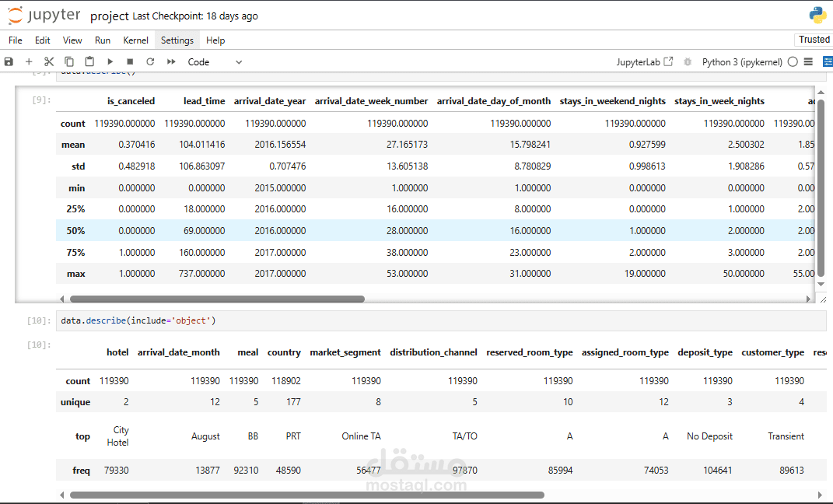Interrupt the kernel with the stop icon
833x504 pixels.
click(x=130, y=61)
